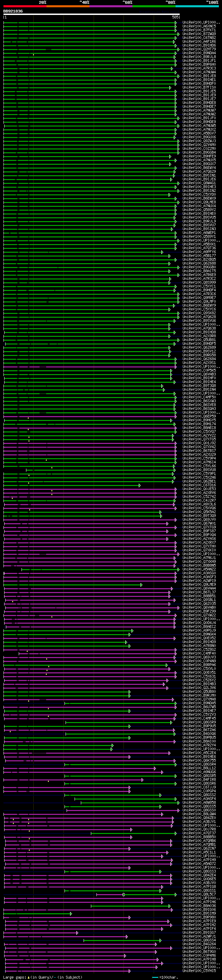This screenshot has height=980, width=222.
Task: Open hit UniRef100_A7R3C3
Action: click(199, 68)
